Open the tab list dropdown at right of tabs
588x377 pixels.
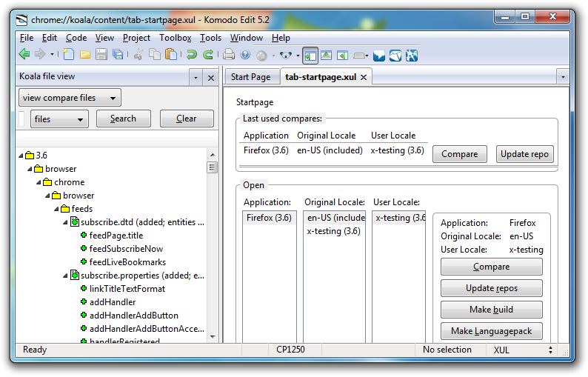(x=563, y=77)
